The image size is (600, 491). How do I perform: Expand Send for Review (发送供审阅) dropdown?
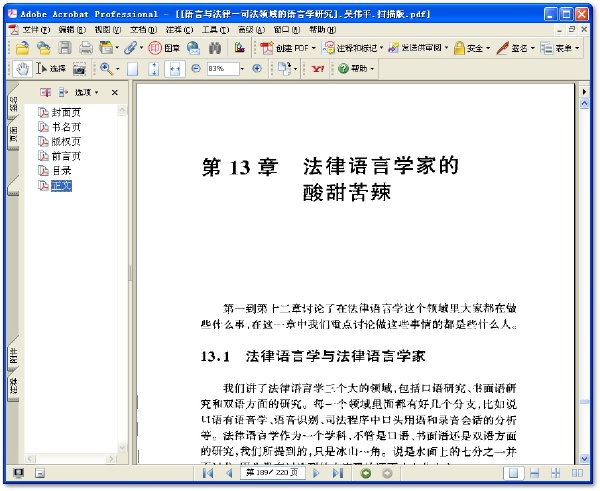(x=446, y=48)
